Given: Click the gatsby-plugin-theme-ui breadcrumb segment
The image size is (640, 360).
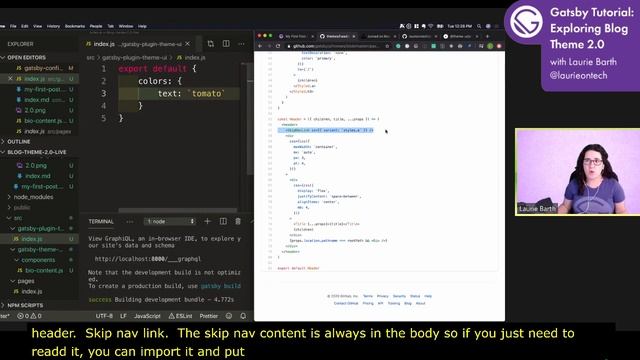Looking at the screenshot, I should tap(134, 58).
